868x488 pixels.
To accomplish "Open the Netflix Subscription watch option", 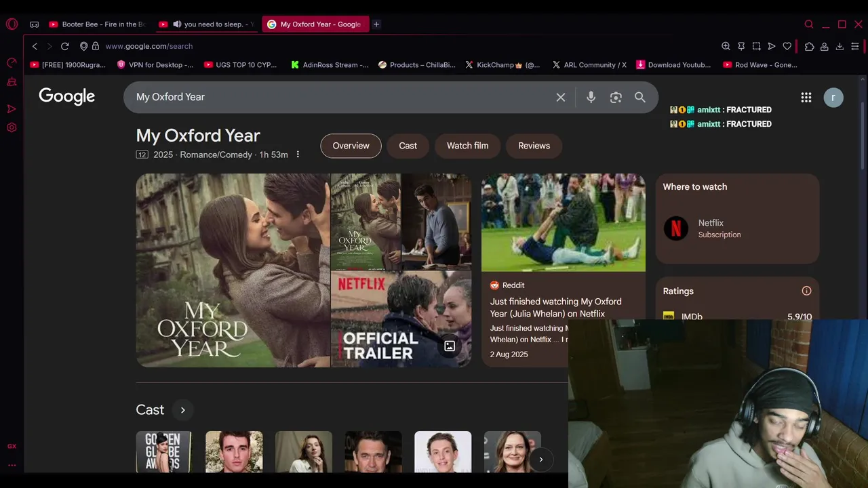I will [737, 228].
